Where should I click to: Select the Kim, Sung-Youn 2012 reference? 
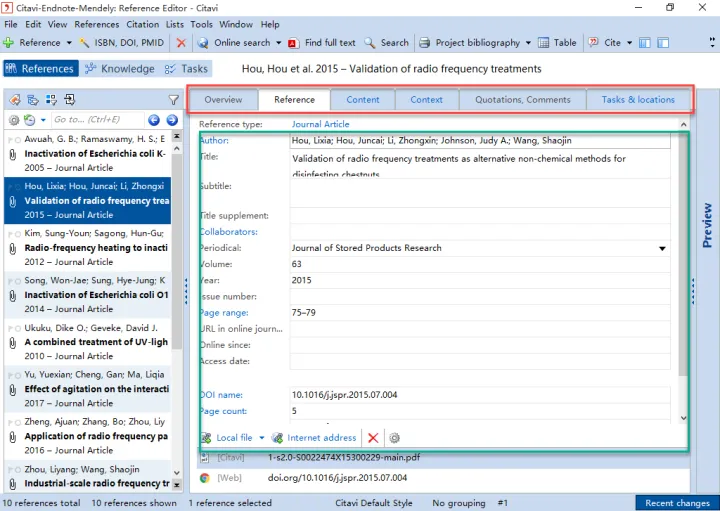pos(87,248)
